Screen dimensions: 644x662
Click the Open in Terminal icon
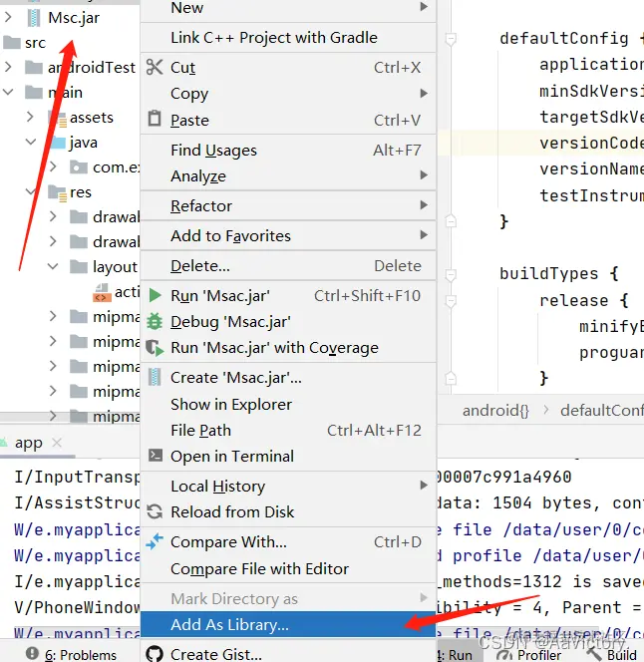coord(155,455)
